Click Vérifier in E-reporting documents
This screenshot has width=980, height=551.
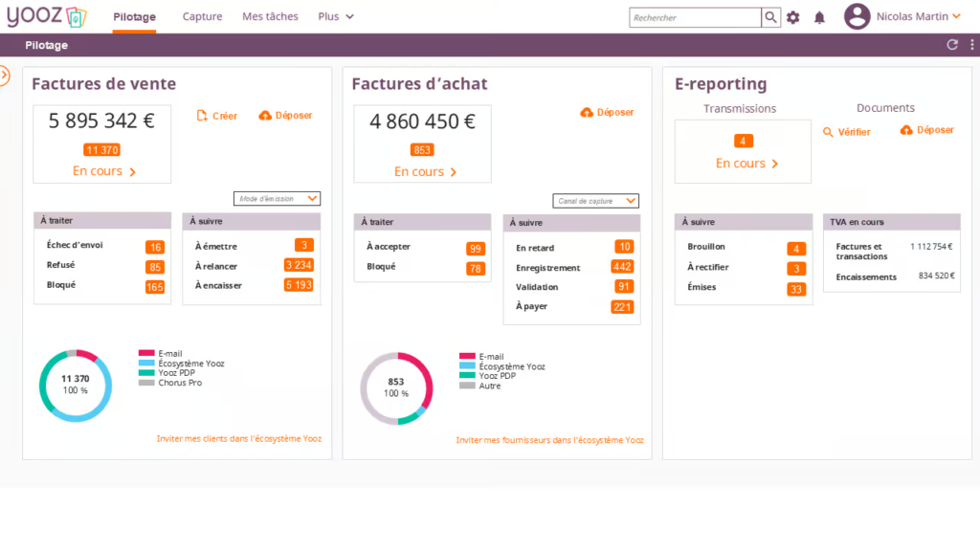click(847, 132)
